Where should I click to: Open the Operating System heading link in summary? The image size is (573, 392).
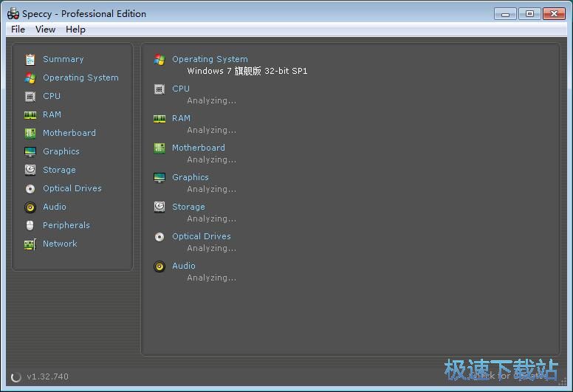210,59
